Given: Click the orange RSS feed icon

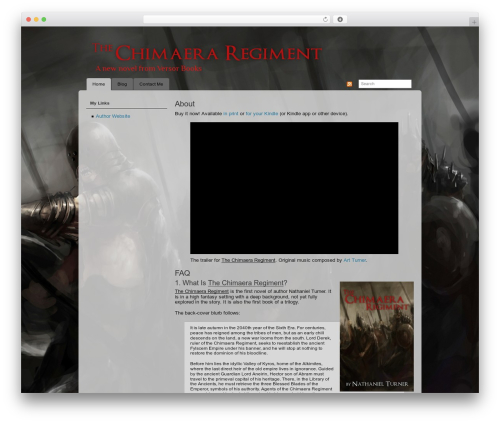Looking at the screenshot, I should tap(349, 84).
